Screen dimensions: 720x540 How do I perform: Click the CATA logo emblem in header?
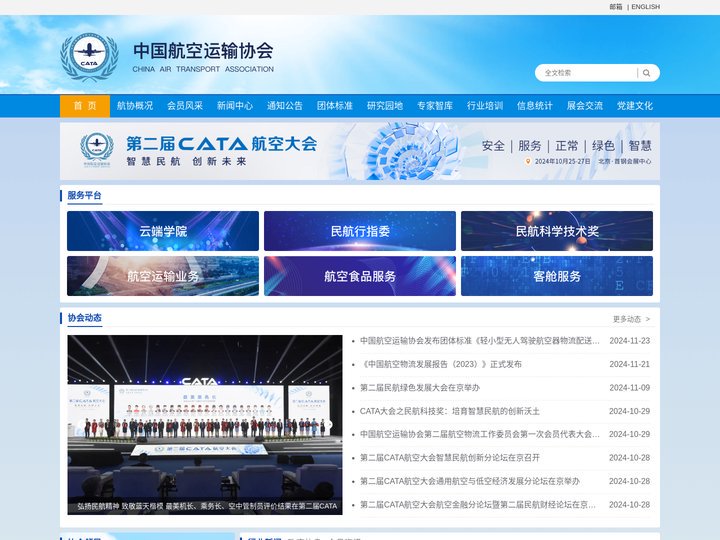(89, 56)
